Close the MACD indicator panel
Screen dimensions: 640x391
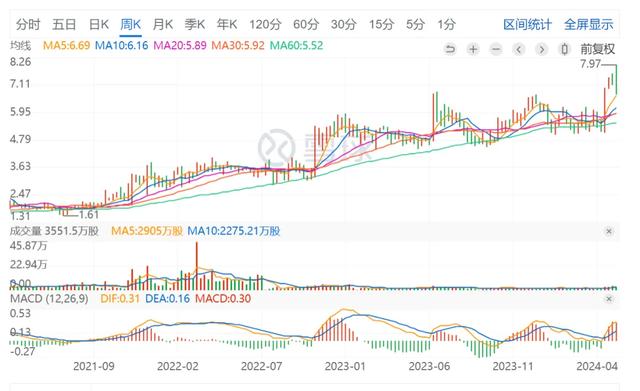(x=609, y=299)
